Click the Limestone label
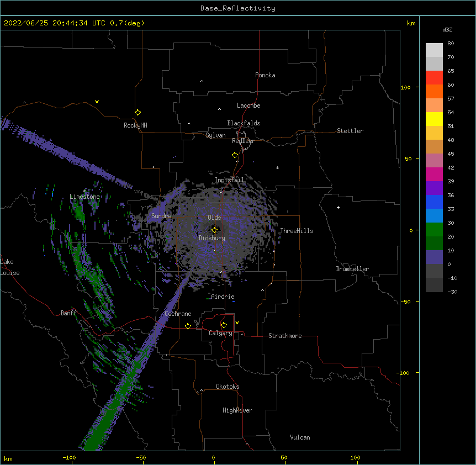476x465 pixels. click(84, 197)
